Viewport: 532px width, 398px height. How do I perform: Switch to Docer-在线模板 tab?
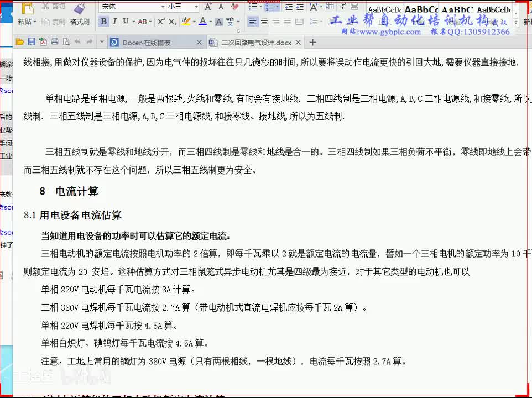tap(156, 43)
